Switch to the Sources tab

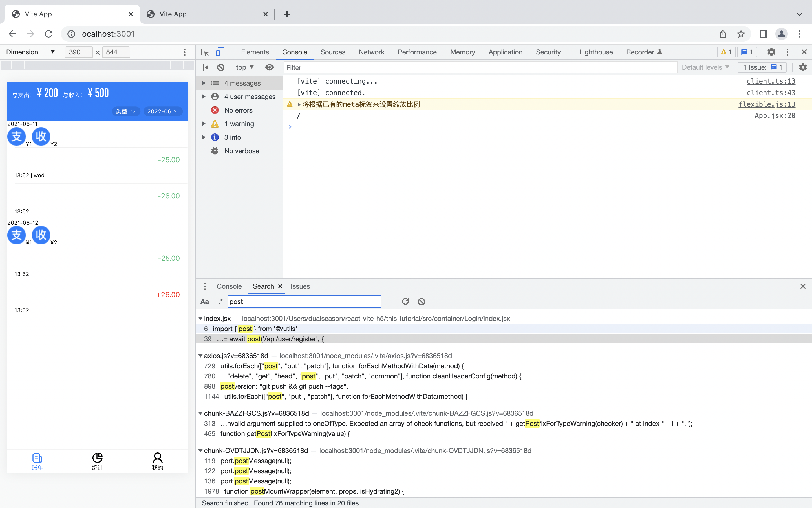click(332, 52)
